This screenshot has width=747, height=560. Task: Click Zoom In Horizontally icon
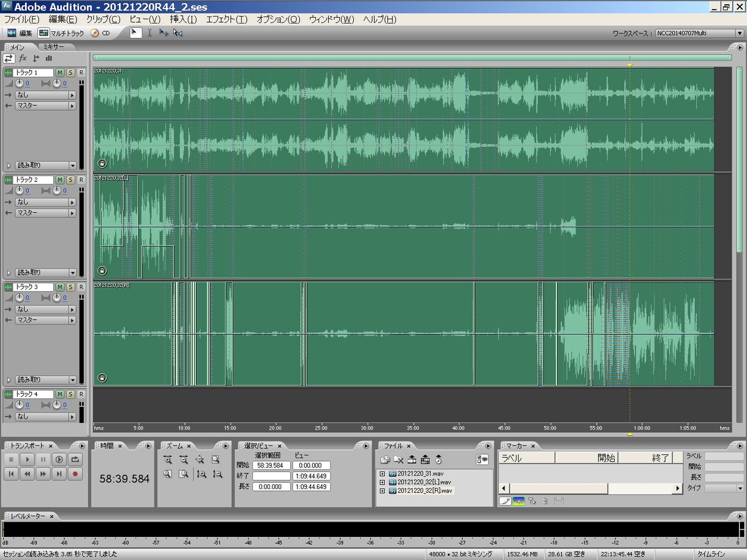167,460
